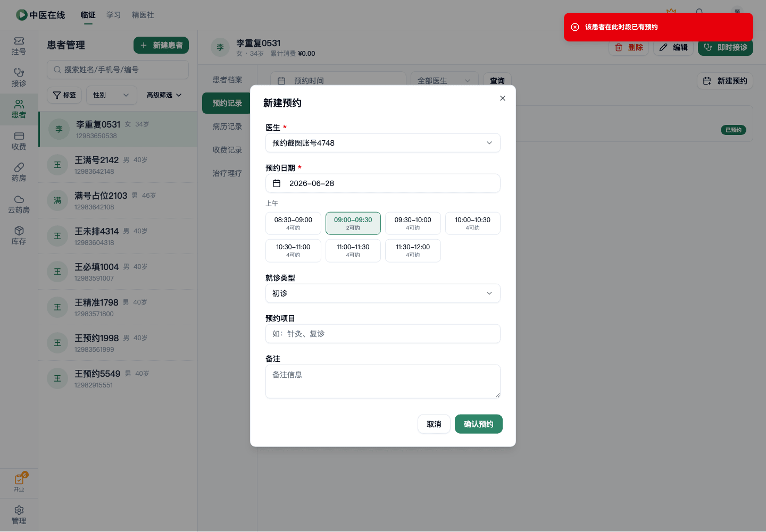Open the 药房 pharmacy sidebar icon
Viewport: 766px width, 532px height.
(x=19, y=173)
